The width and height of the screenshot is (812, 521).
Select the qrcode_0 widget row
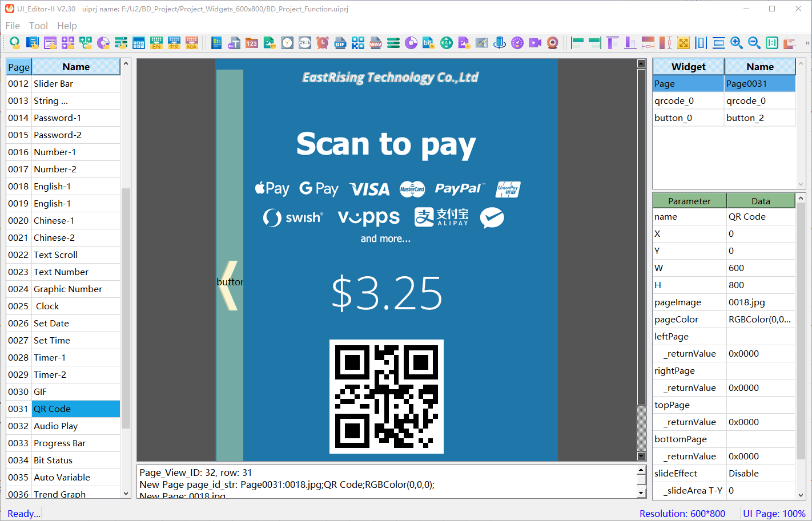724,101
